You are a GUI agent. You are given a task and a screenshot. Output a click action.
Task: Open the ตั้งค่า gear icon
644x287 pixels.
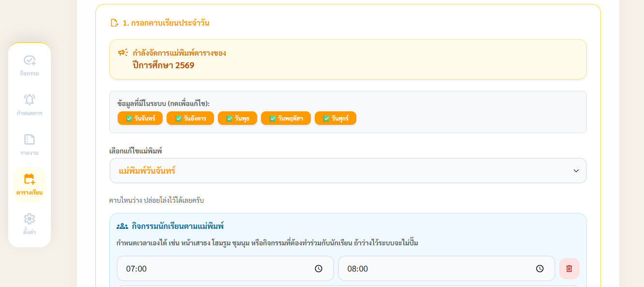coord(30,218)
